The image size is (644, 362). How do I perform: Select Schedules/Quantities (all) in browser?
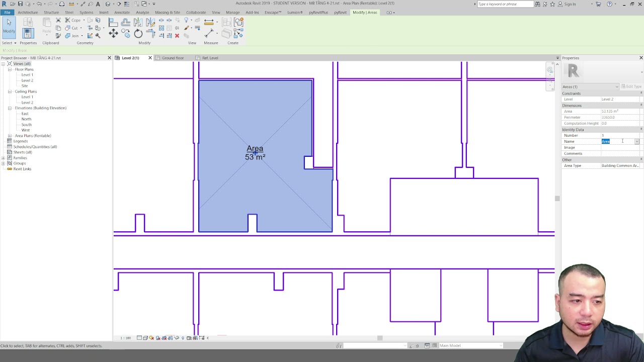pyautogui.click(x=35, y=147)
